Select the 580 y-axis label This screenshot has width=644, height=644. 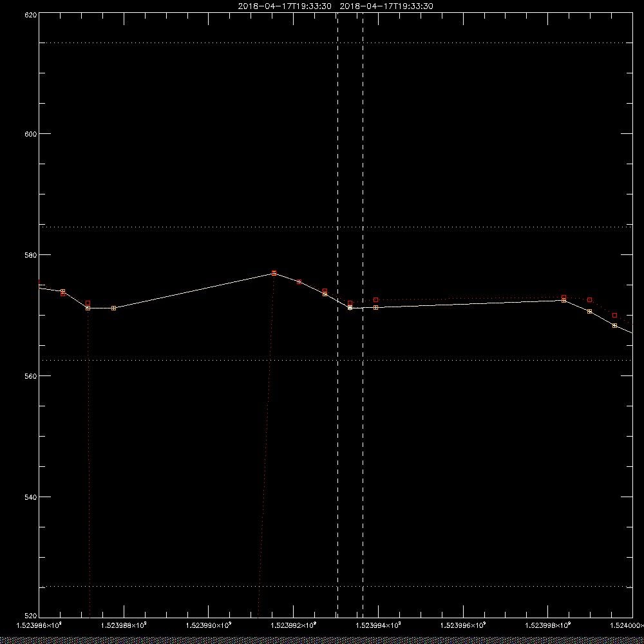click(31, 254)
